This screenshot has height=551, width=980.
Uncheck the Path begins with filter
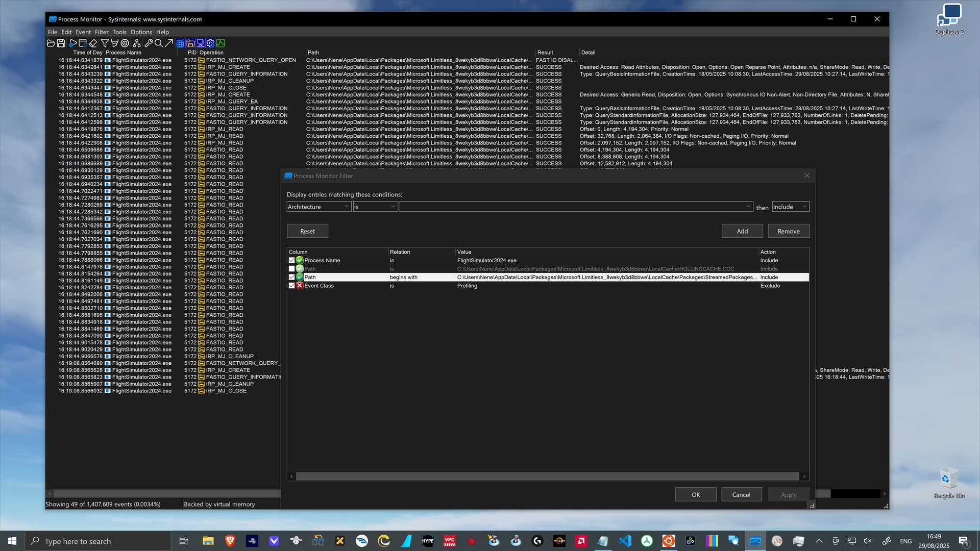coord(292,278)
